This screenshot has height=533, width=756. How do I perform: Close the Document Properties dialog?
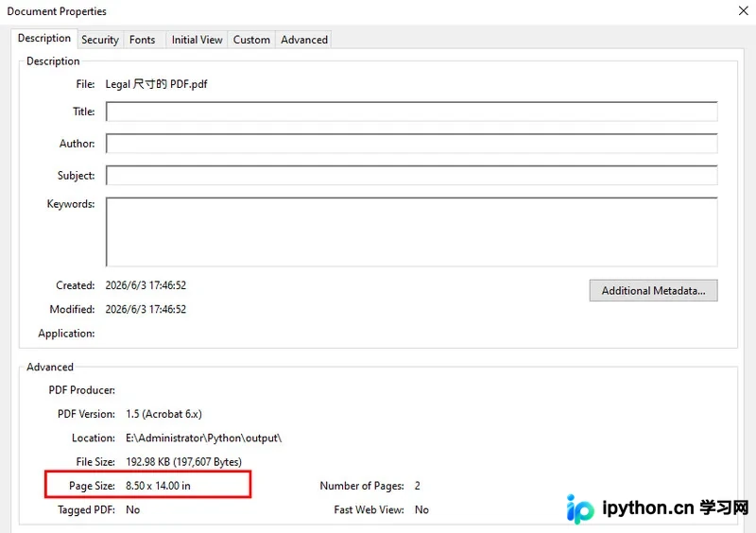(x=743, y=10)
